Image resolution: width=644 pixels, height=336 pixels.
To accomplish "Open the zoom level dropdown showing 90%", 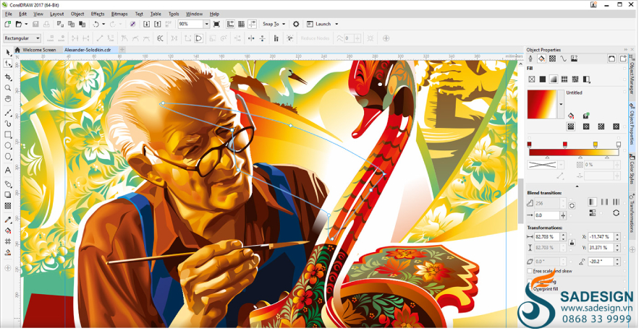I will (x=207, y=24).
